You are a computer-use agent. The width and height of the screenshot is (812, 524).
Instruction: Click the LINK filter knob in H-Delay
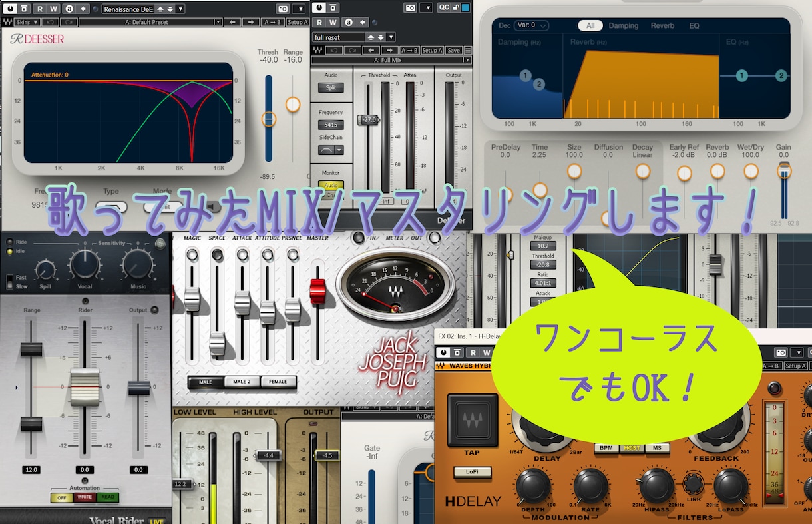pyautogui.click(x=694, y=483)
